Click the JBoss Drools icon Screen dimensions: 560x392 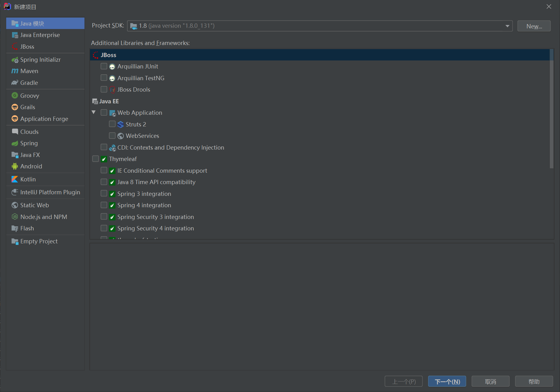[x=112, y=90]
